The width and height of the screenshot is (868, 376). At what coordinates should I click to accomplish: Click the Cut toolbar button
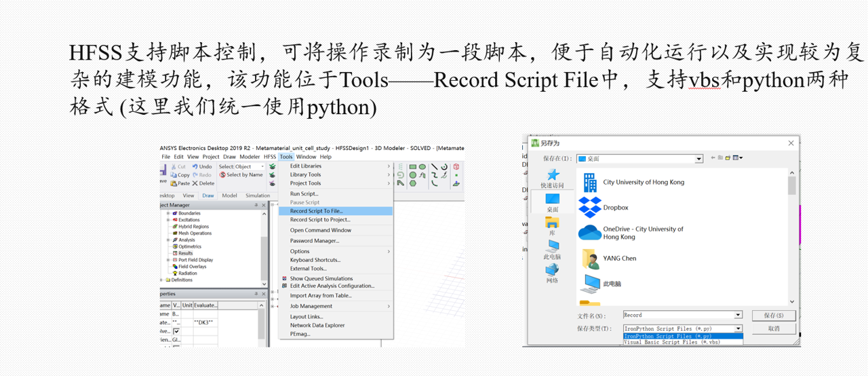179,167
